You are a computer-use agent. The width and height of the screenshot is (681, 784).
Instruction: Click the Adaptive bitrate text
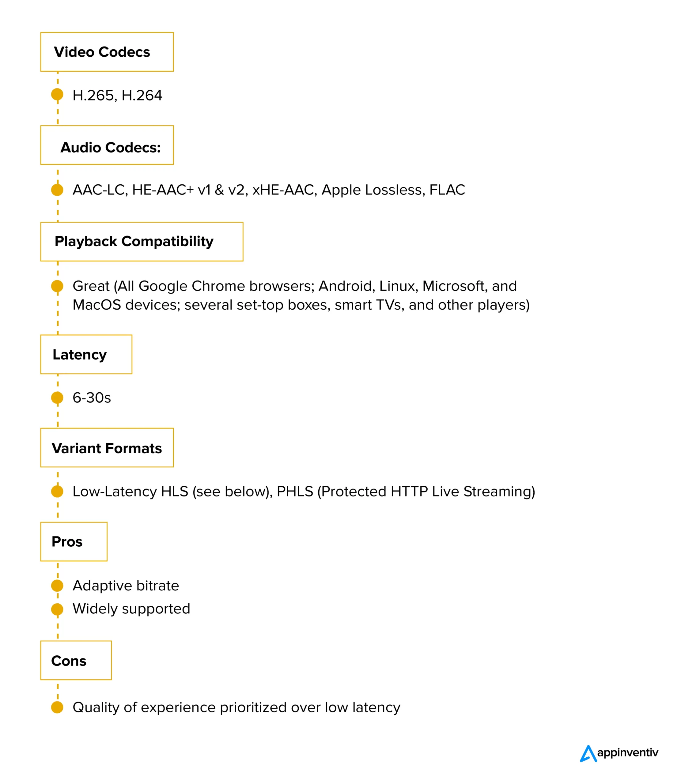point(126,586)
